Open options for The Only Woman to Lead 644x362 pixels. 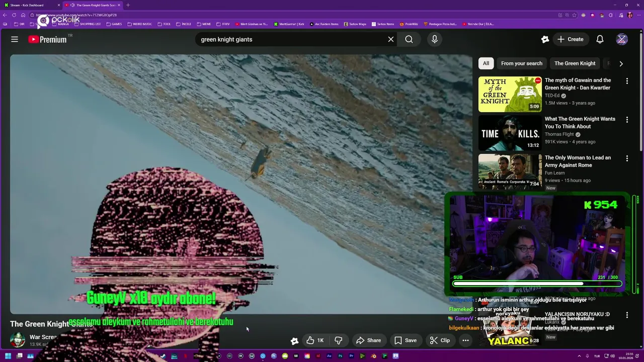coord(627,158)
